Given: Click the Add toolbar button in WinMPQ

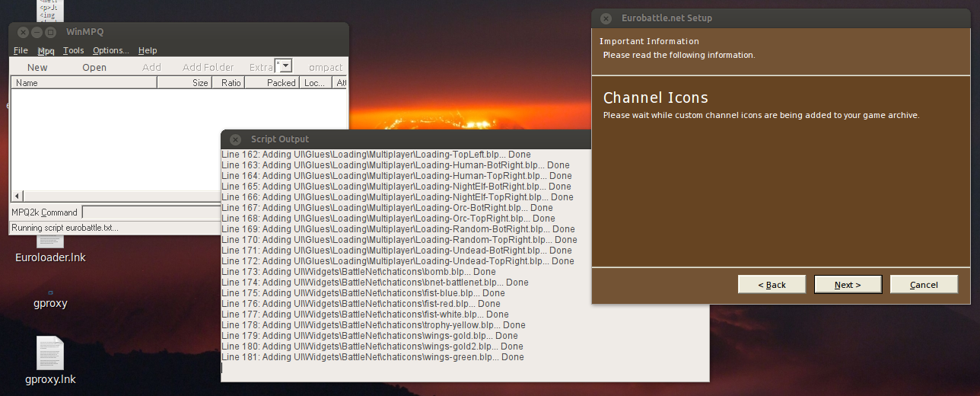Looking at the screenshot, I should (152, 67).
